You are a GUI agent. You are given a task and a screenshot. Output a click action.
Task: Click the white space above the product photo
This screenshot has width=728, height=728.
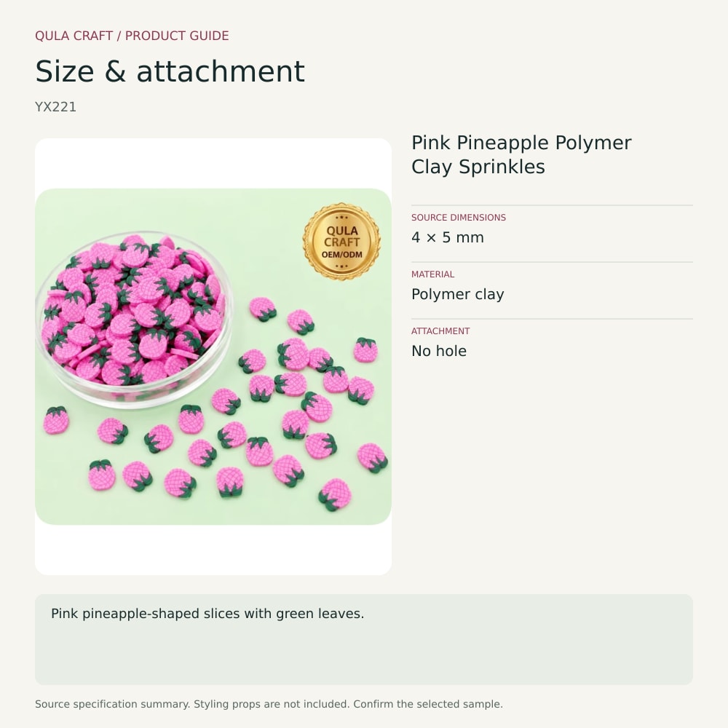213,163
